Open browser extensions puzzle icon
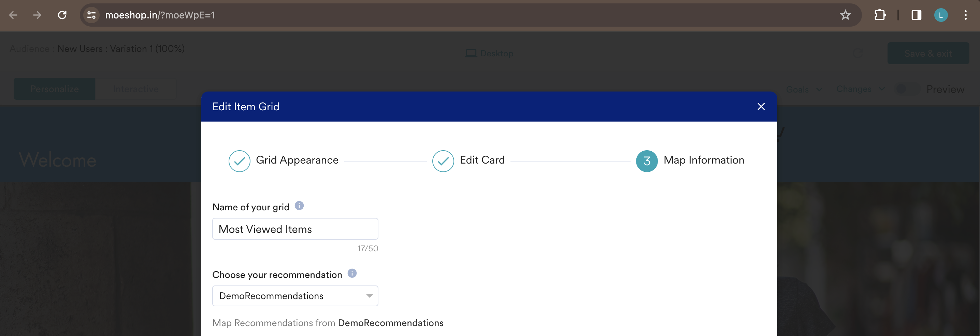The height and width of the screenshot is (336, 980). (880, 15)
